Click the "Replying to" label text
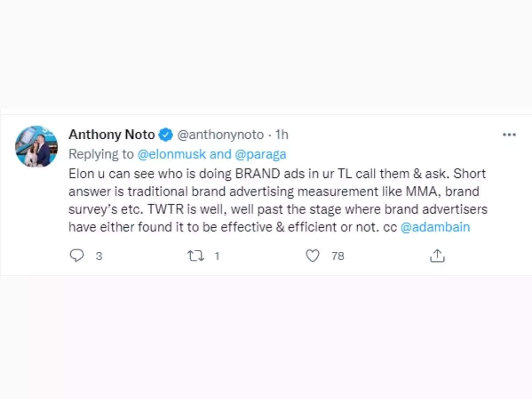This screenshot has height=399, width=532. click(x=101, y=154)
